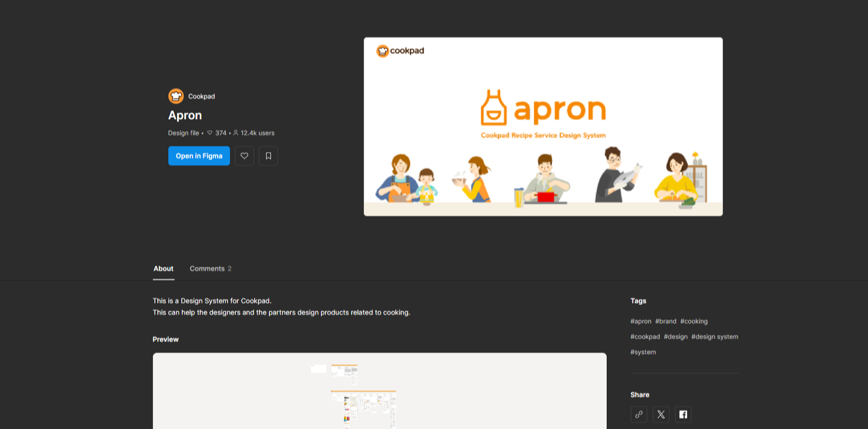Viewport: 868px width, 429px height.
Task: Open the #system tag
Action: [643, 352]
